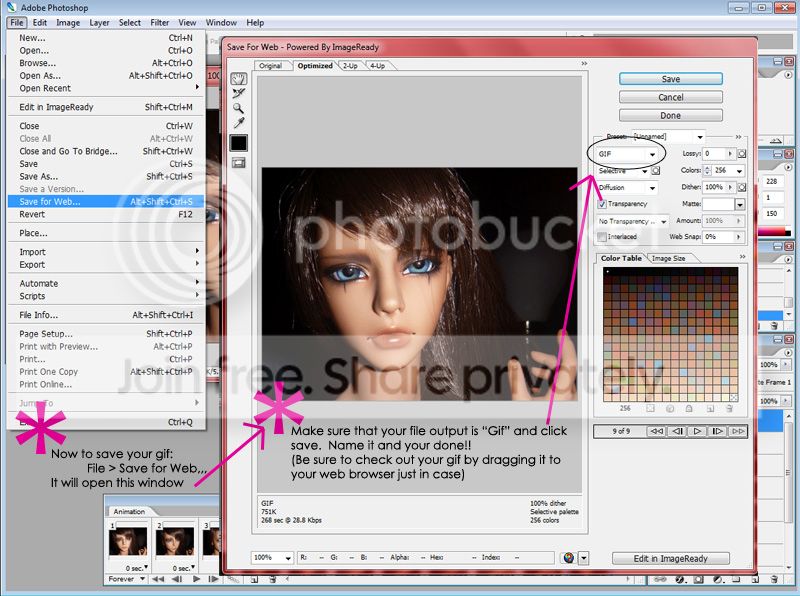
Task: Open the Edit menu
Action: pos(39,22)
